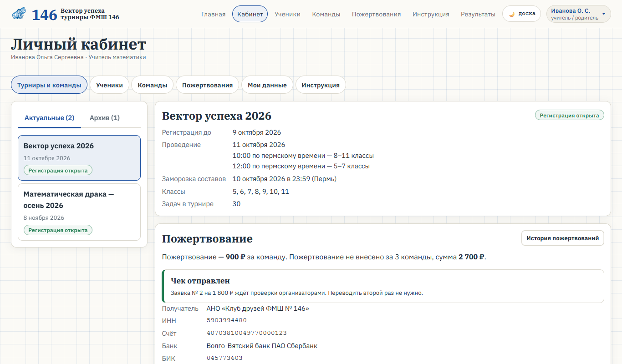Click the FMSH 146 logo icon
The height and width of the screenshot is (364, 622).
click(19, 14)
